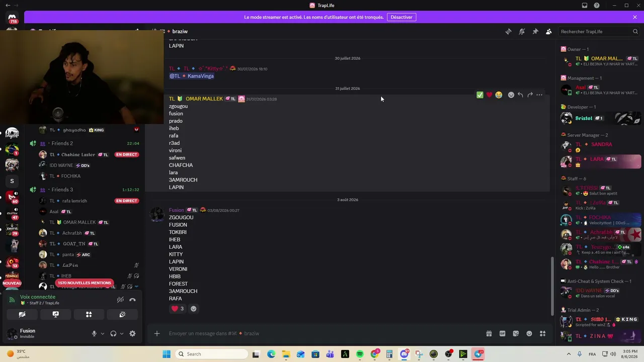Viewport: 644px width, 362px height.
Task: Open the Friends 2 voice channel
Action: [x=62, y=143]
